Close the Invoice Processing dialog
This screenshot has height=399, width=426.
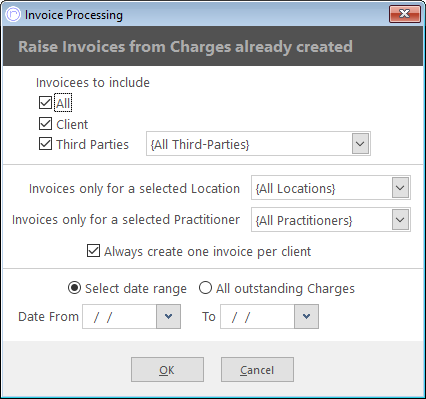point(405,14)
